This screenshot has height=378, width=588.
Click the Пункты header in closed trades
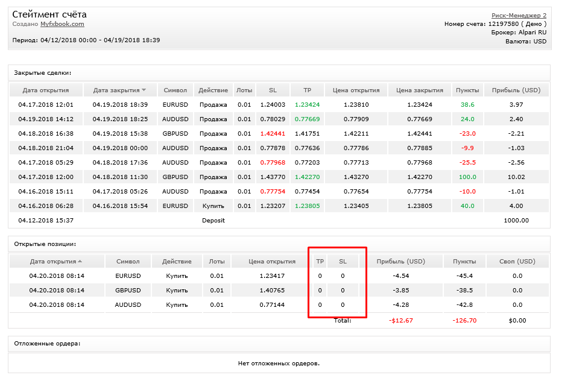[x=467, y=90]
